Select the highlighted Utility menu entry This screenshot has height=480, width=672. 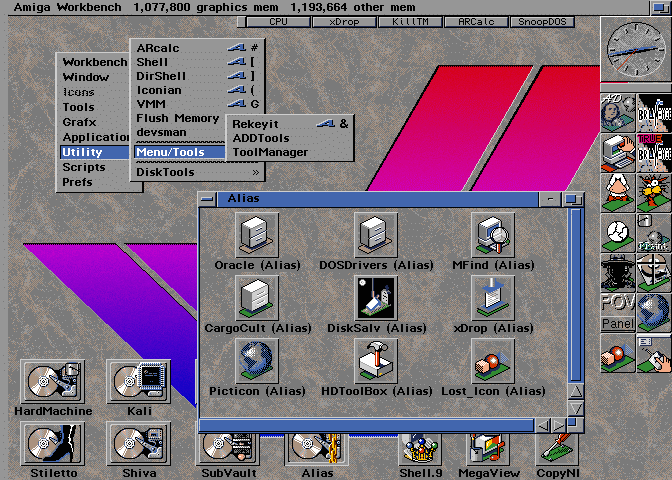[x=94, y=152]
